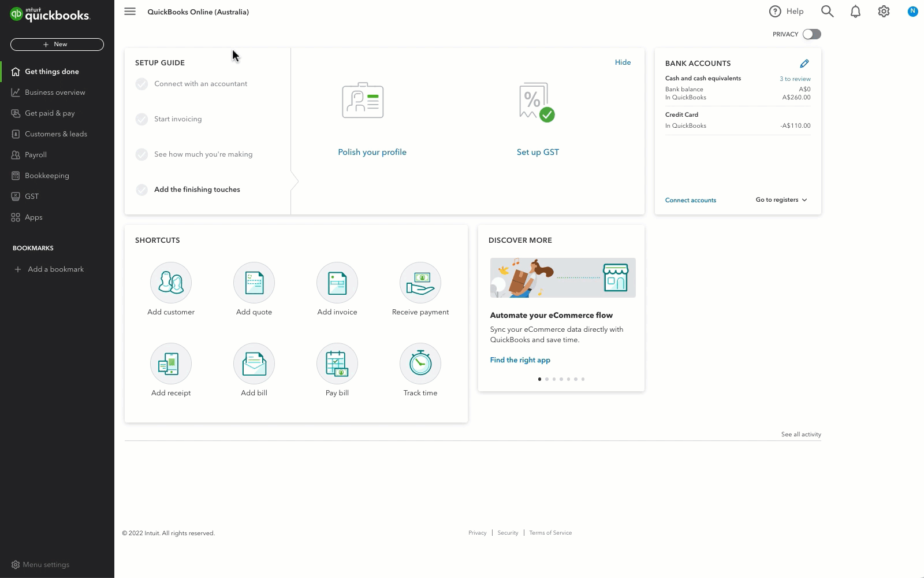924x578 pixels.
Task: Click the Menu settings gear icon
Action: 16,565
